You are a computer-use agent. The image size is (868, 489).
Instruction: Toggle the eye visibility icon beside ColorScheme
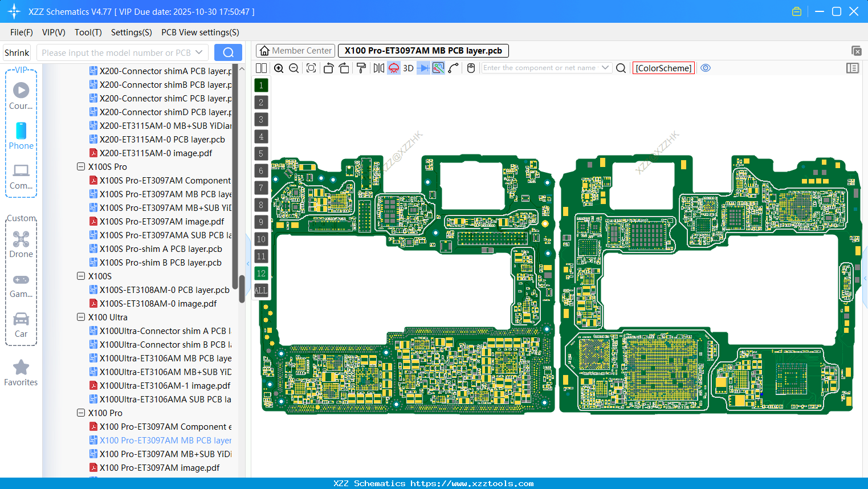pyautogui.click(x=706, y=68)
